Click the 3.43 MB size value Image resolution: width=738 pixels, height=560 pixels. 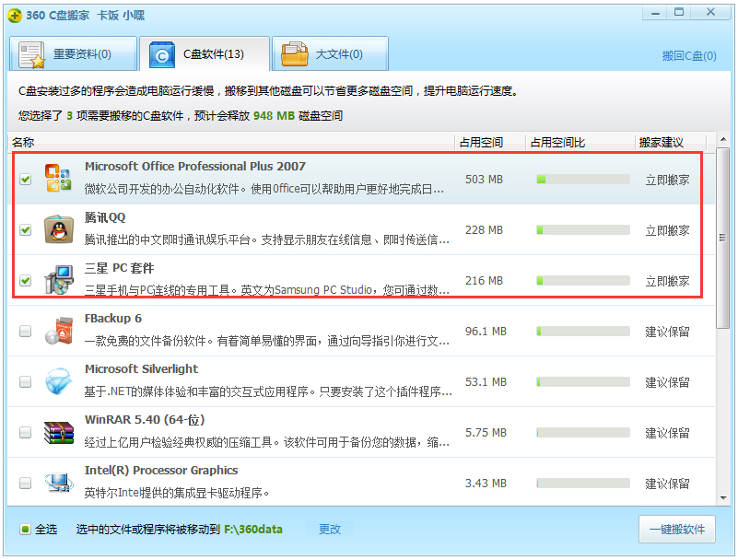(486, 484)
